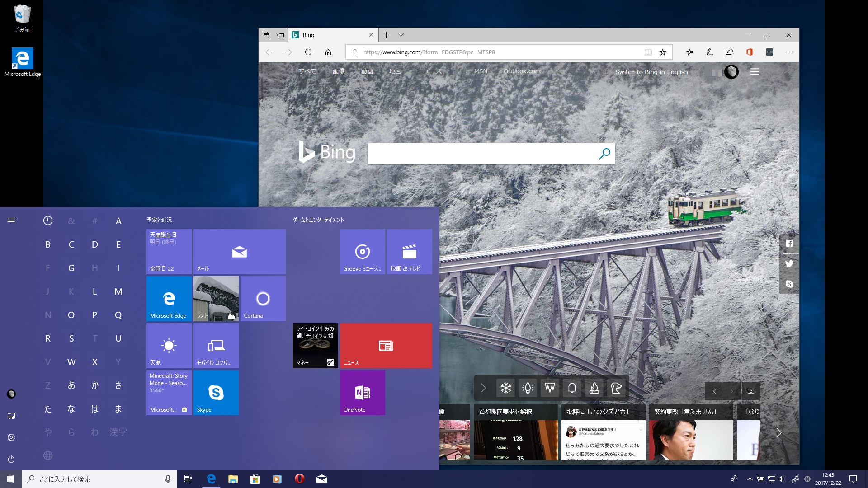
Task: Open Groove ミュージック tile
Action: [363, 252]
